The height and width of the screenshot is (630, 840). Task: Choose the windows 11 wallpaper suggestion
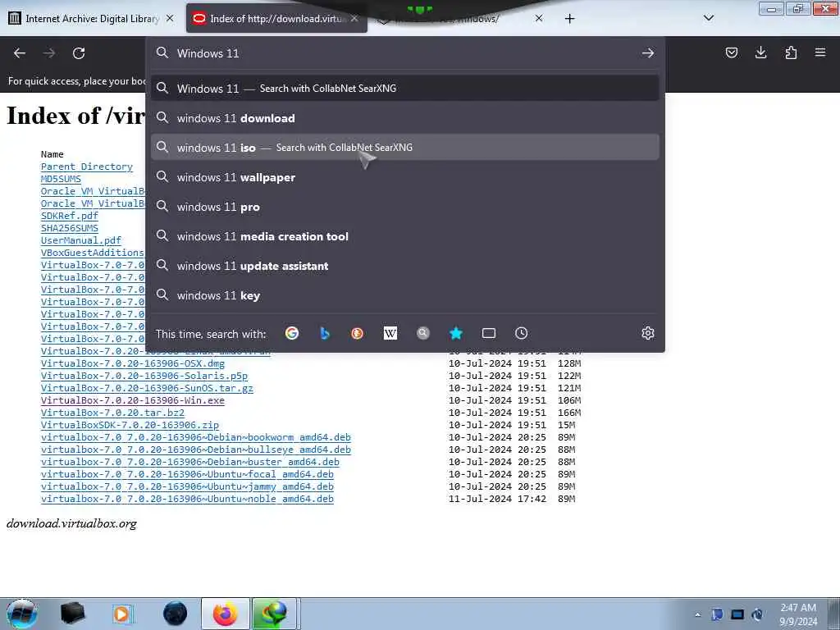(405, 177)
